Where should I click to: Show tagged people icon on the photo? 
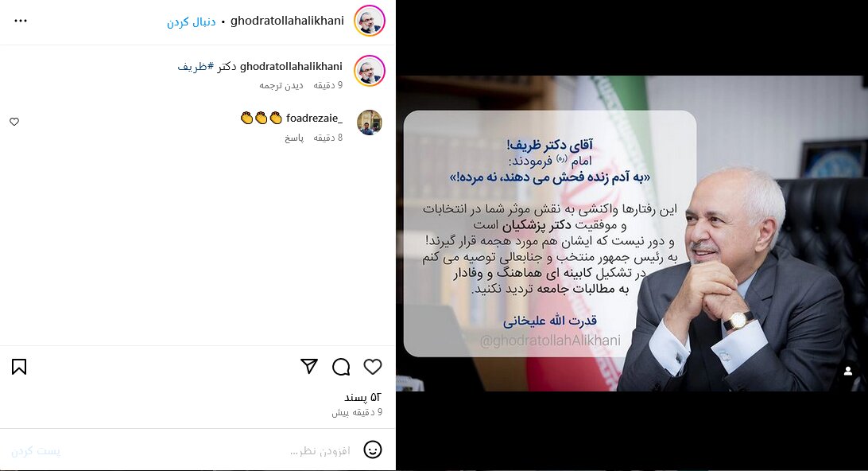[x=847, y=372]
